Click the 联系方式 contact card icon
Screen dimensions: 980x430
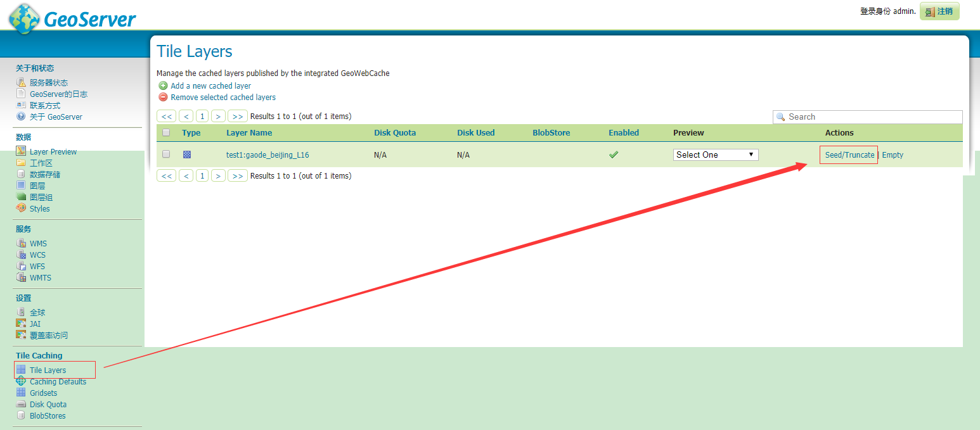(21, 105)
